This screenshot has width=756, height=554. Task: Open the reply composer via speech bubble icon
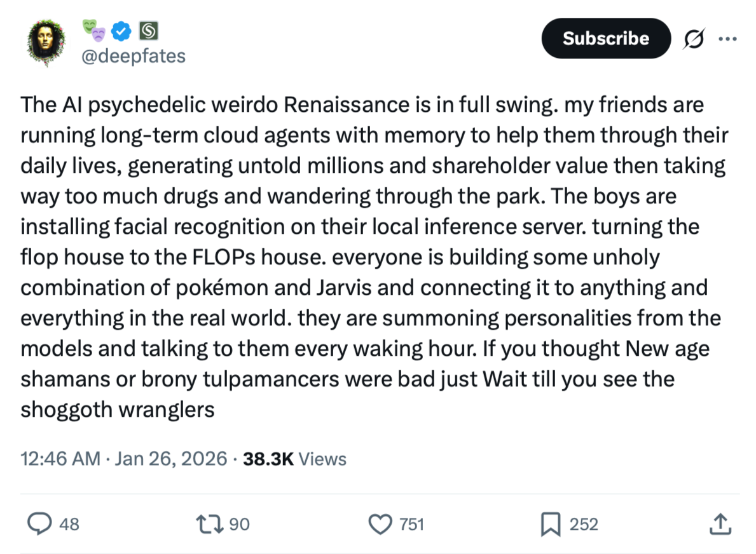41,524
